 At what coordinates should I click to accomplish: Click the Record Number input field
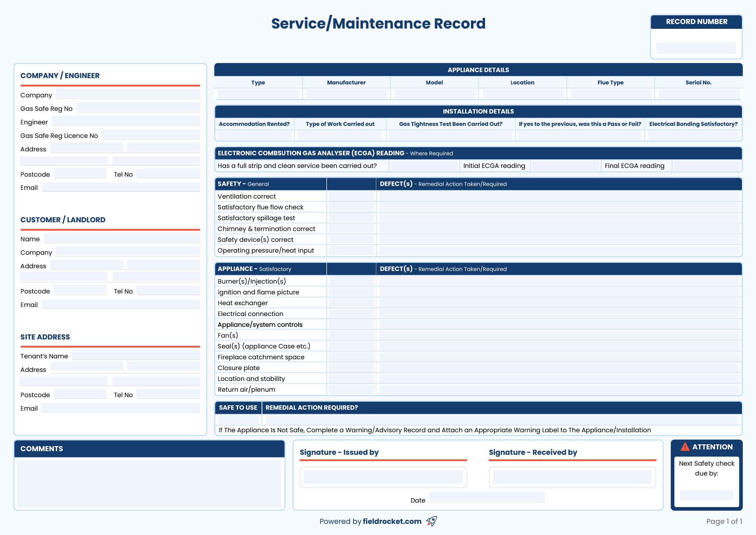coord(696,47)
